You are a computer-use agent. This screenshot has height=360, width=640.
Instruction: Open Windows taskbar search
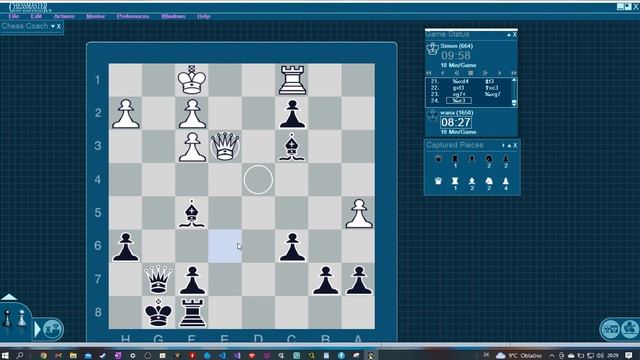pyautogui.click(x=20, y=356)
